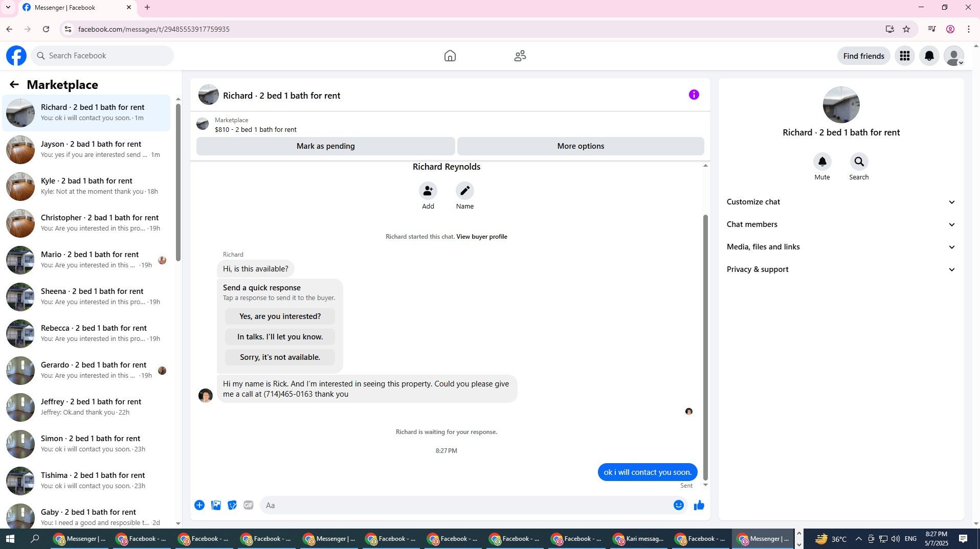View site information icon in address bar
The image size is (980, 549).
68,29
